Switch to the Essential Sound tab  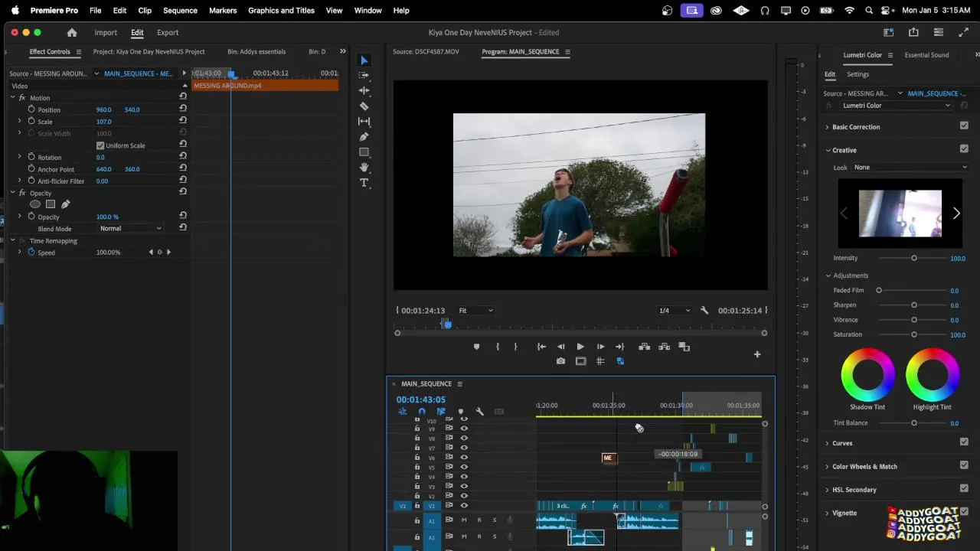click(926, 55)
